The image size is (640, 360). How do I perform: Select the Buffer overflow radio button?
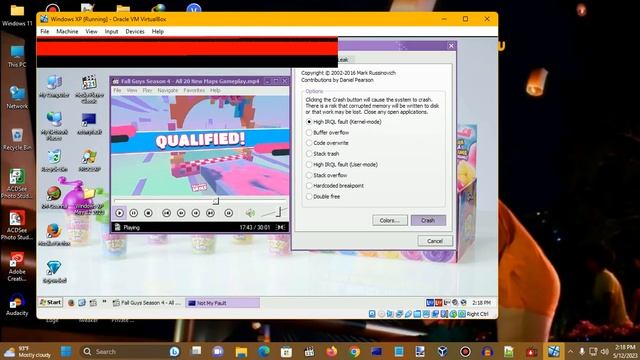309,132
